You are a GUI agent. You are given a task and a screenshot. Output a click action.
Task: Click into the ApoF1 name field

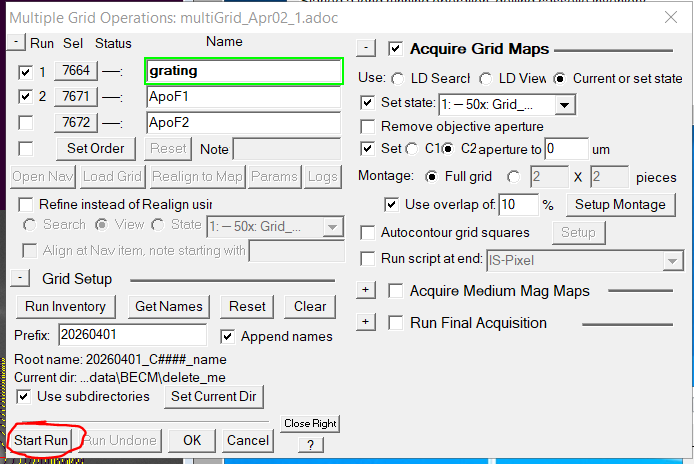click(x=243, y=97)
